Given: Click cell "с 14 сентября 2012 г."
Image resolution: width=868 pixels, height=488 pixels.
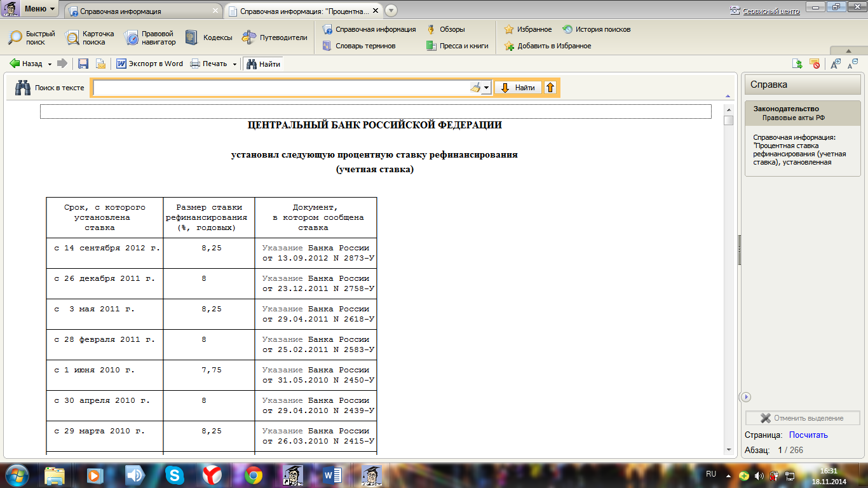Looking at the screenshot, I should [105, 253].
